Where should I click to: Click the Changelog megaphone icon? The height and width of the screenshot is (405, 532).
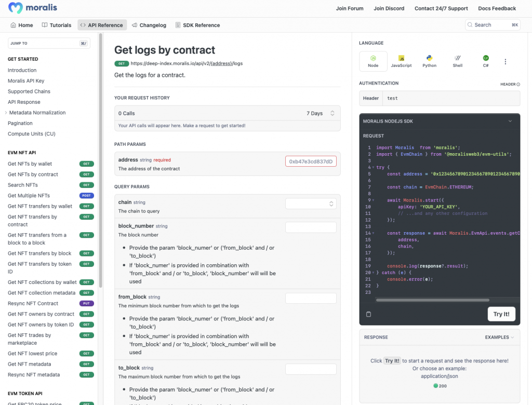click(x=135, y=25)
